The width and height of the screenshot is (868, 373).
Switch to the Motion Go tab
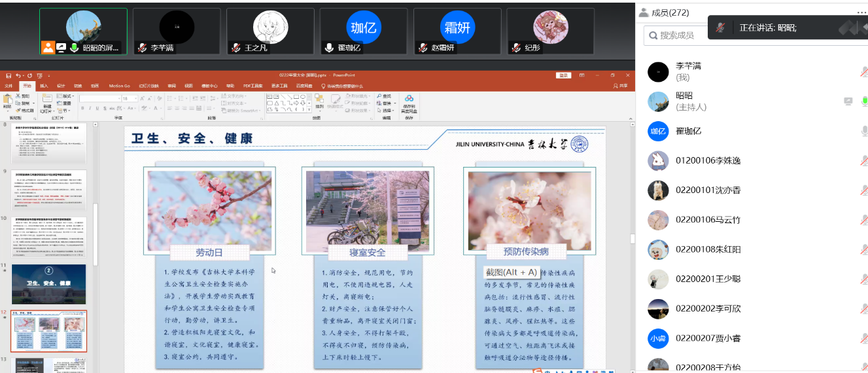tap(119, 86)
